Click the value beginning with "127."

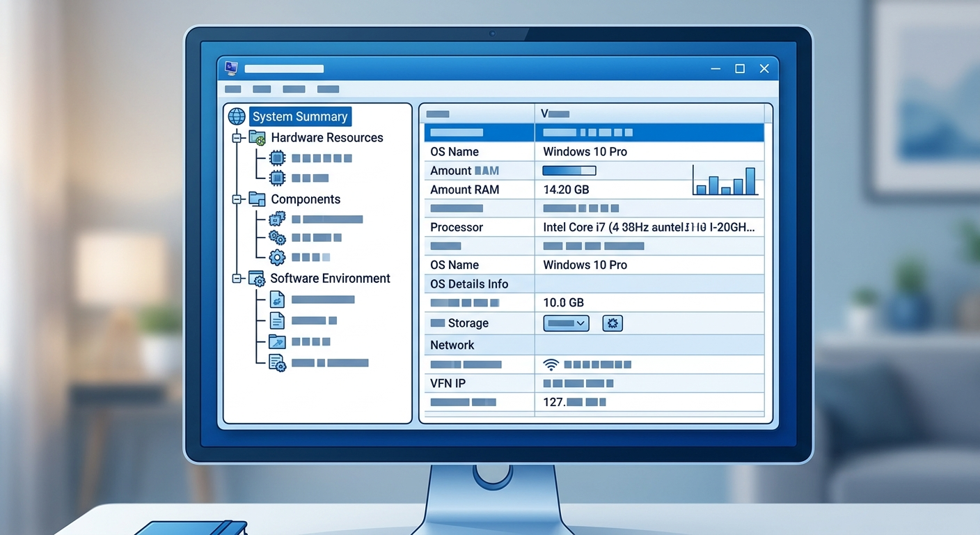(x=574, y=402)
